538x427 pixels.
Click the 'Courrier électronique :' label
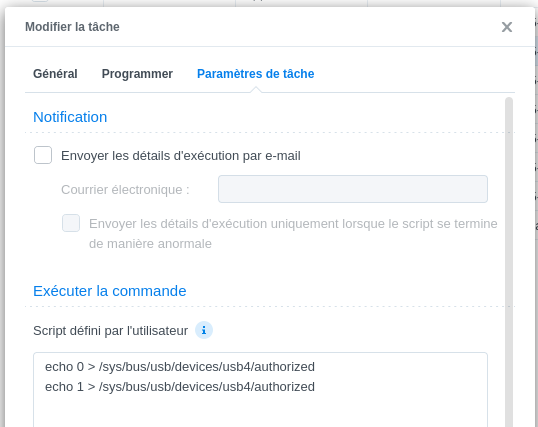pyautogui.click(x=125, y=189)
